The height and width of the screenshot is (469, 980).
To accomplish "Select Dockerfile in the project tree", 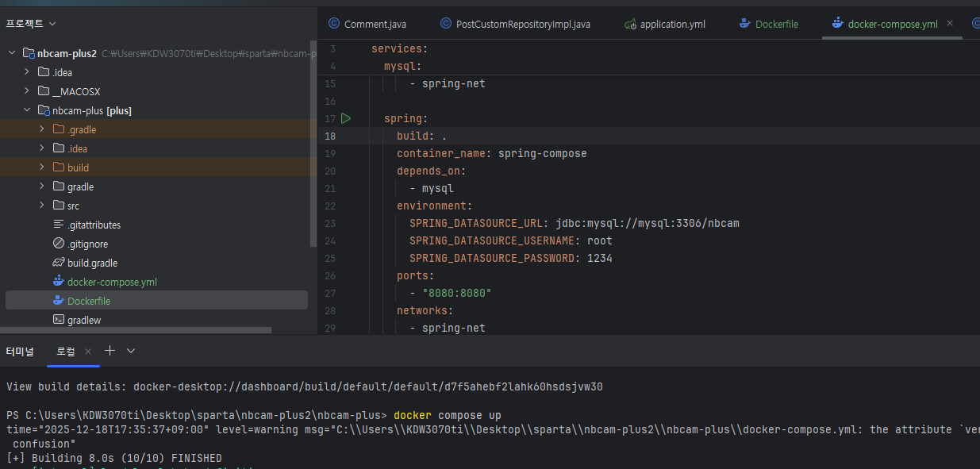I will click(x=89, y=301).
